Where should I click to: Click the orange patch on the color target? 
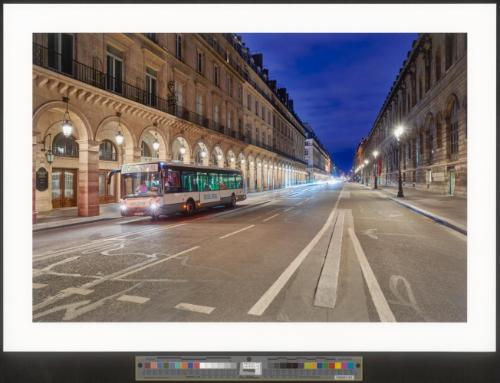185,365
